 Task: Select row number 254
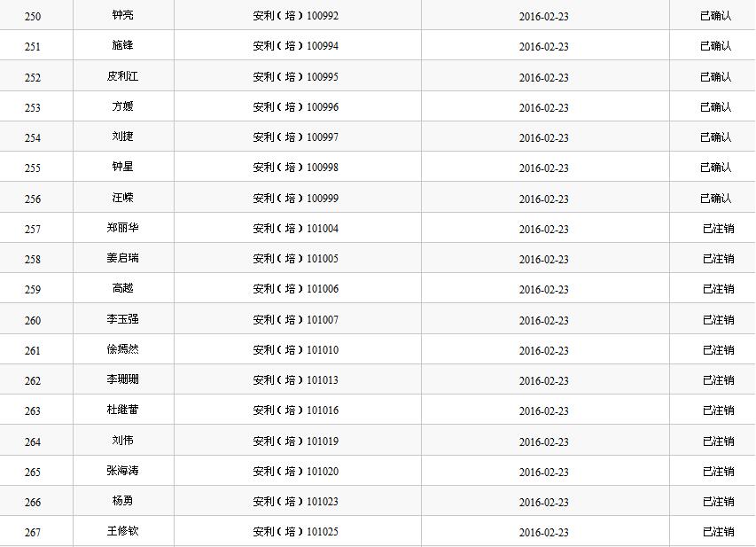pyautogui.click(x=33, y=138)
